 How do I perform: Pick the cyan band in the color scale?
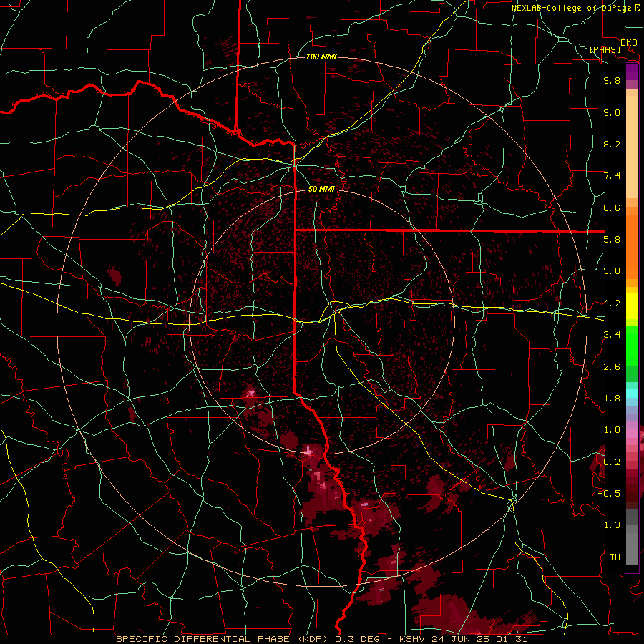tap(632, 394)
